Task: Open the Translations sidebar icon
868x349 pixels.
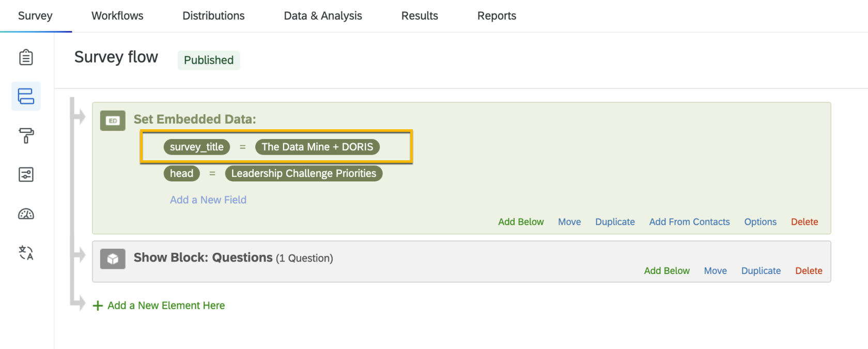Action: 26,253
